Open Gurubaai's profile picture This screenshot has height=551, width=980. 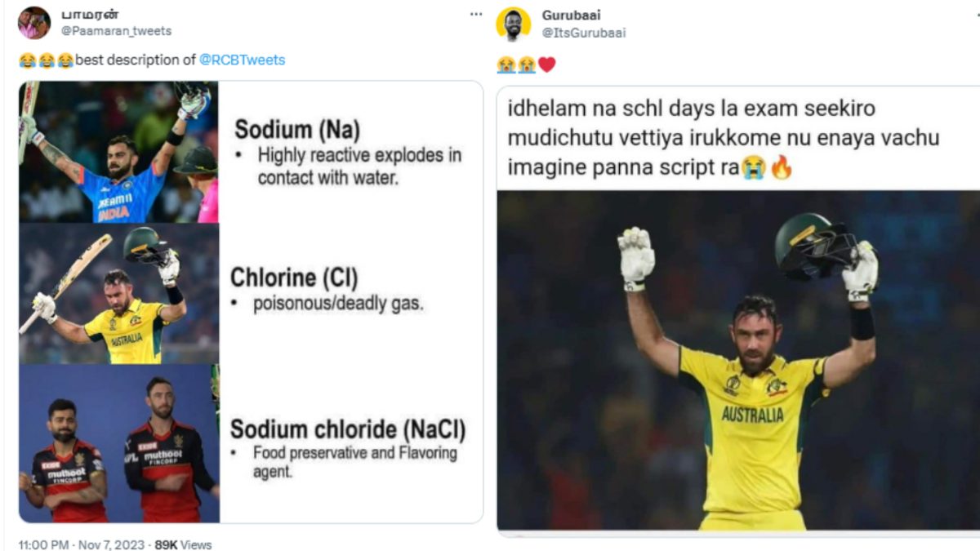tap(513, 24)
